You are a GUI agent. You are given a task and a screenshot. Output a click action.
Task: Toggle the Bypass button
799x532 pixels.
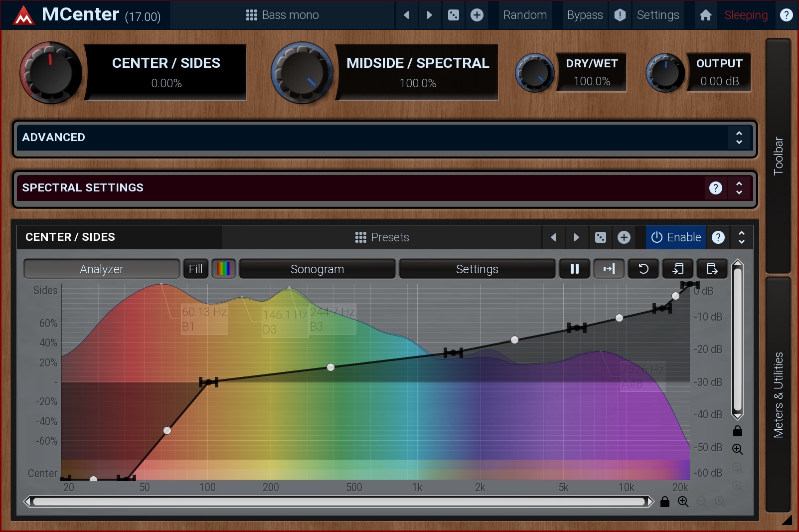pos(585,15)
